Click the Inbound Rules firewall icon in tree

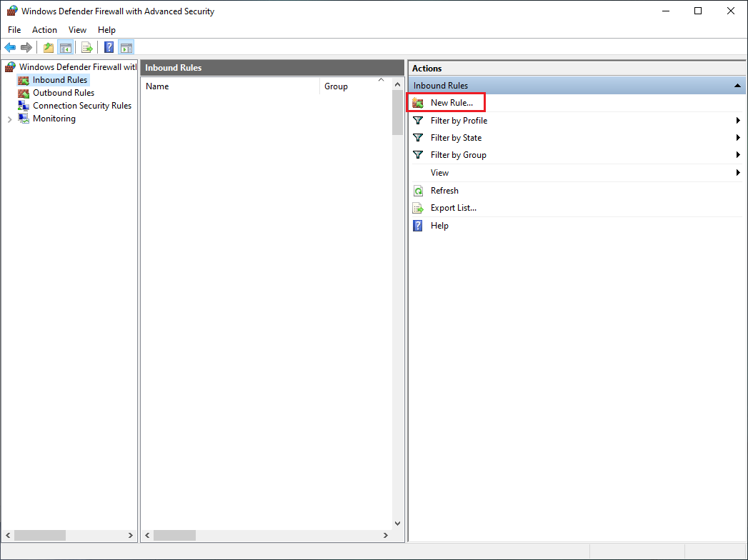click(x=24, y=80)
